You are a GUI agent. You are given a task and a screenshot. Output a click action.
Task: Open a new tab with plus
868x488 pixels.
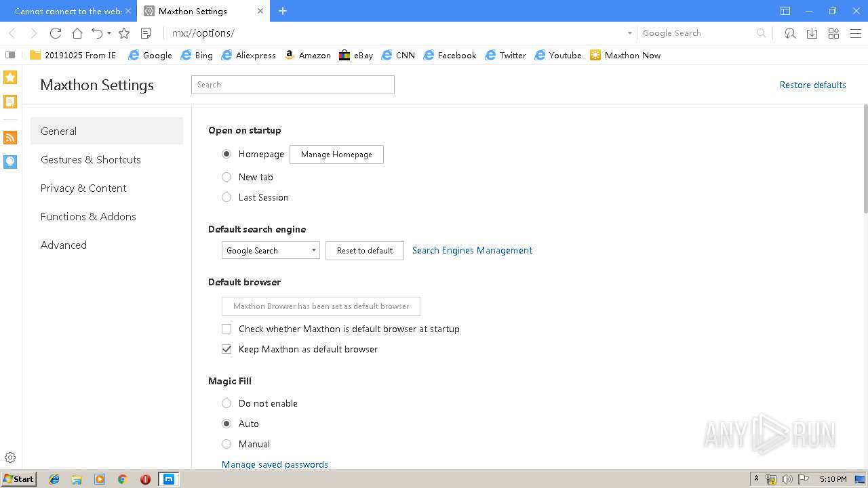coord(283,11)
